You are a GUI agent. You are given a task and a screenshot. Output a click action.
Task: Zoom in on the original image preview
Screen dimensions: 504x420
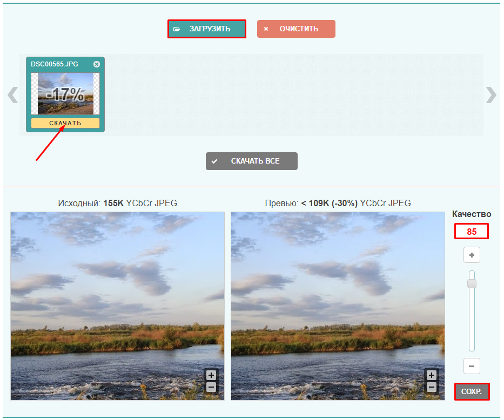[211, 375]
